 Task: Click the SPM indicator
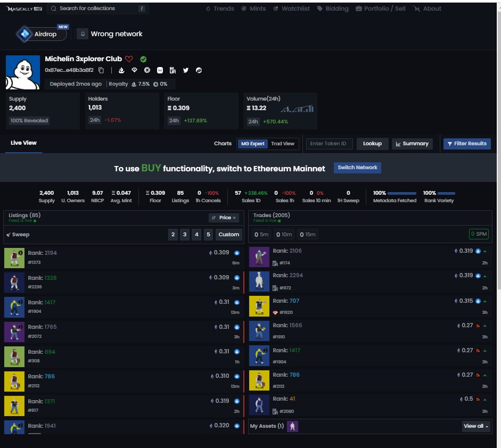[479, 234]
